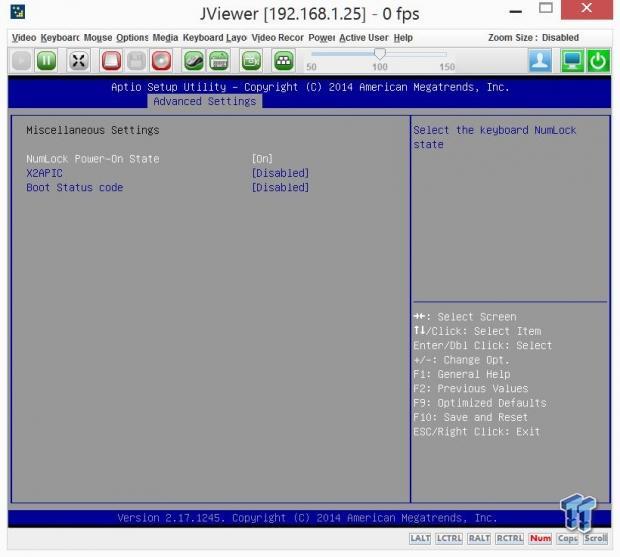620x557 pixels.
Task: Open the Options menu
Action: click(132, 38)
